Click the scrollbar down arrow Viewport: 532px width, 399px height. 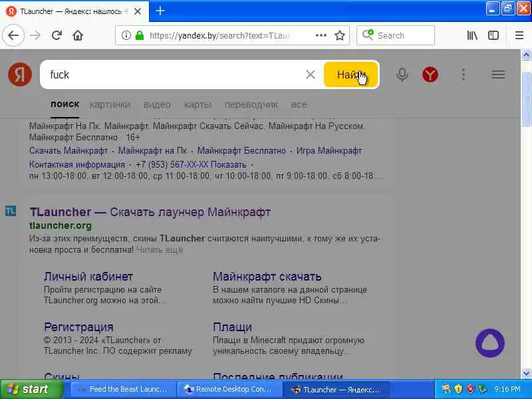click(x=526, y=373)
